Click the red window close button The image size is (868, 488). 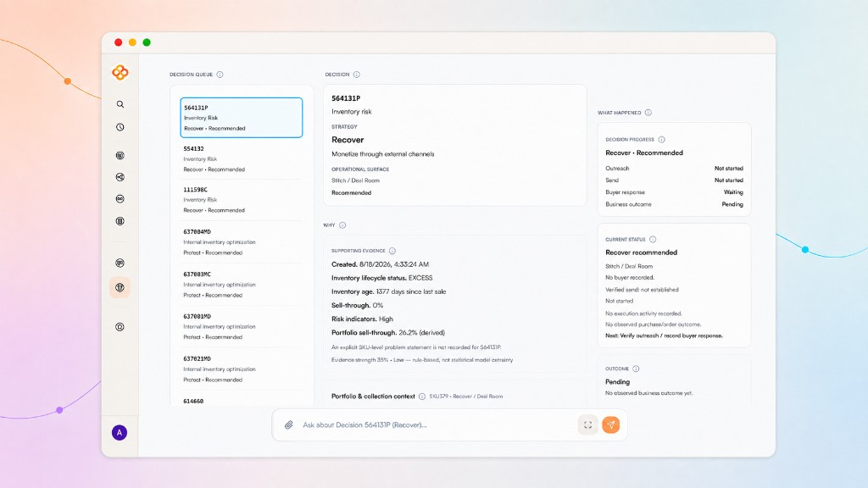pyautogui.click(x=118, y=42)
